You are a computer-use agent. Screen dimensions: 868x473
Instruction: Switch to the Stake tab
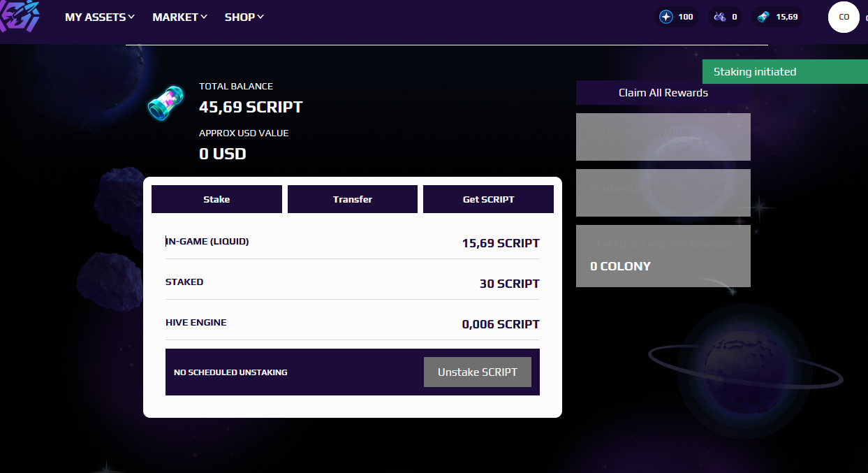(x=216, y=199)
